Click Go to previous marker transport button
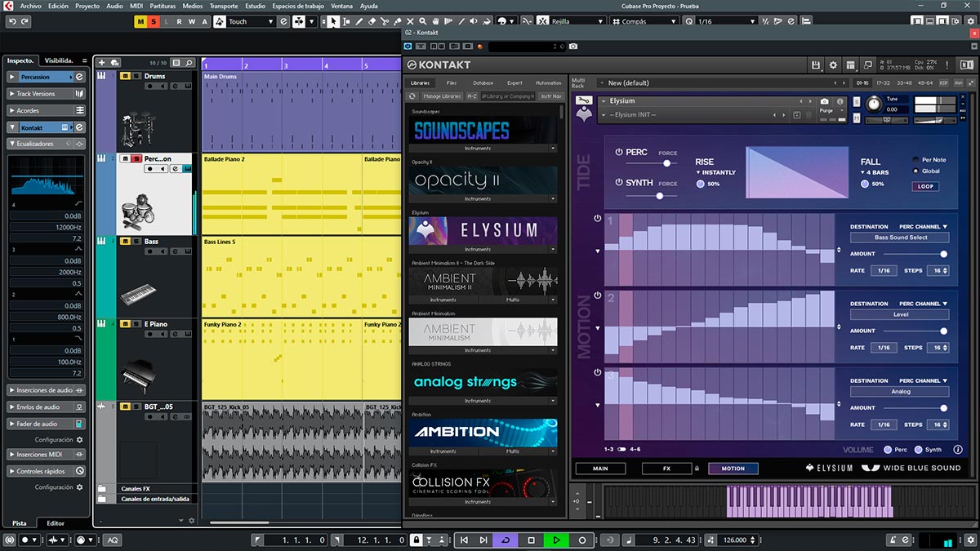The height and width of the screenshot is (551, 980). pyautogui.click(x=464, y=540)
